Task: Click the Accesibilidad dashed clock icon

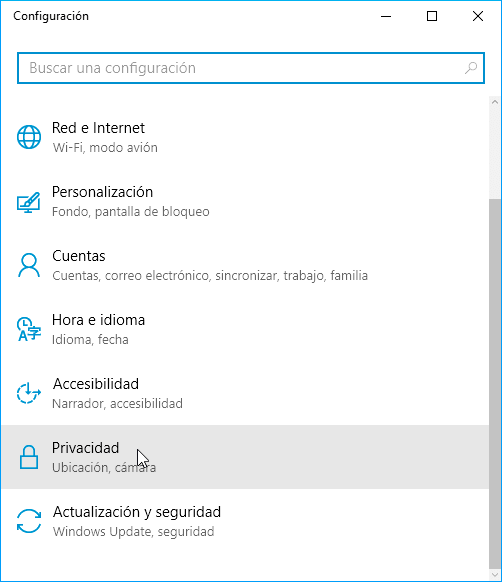Action: tap(29, 393)
